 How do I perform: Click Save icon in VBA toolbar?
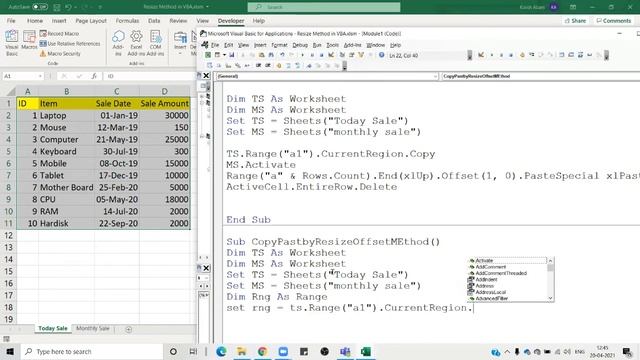click(x=231, y=55)
